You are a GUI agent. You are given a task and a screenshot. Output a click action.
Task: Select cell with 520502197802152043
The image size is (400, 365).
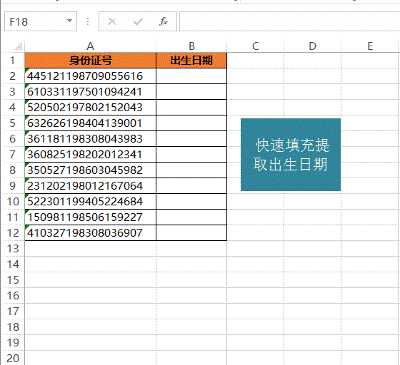[x=90, y=107]
